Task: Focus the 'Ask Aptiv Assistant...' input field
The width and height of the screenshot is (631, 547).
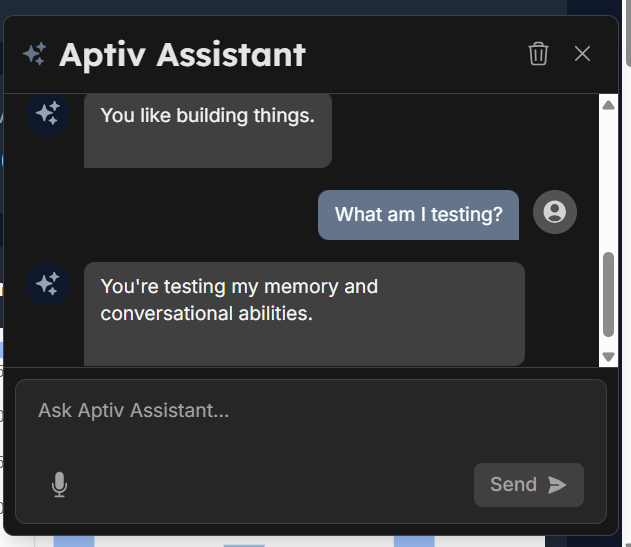Action: [x=310, y=411]
